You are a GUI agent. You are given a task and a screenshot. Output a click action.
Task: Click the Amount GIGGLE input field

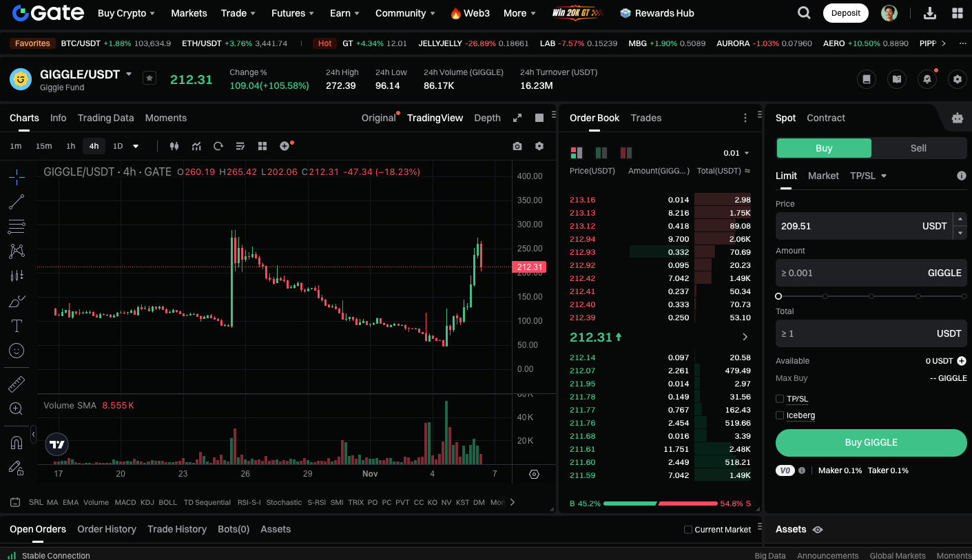click(871, 273)
